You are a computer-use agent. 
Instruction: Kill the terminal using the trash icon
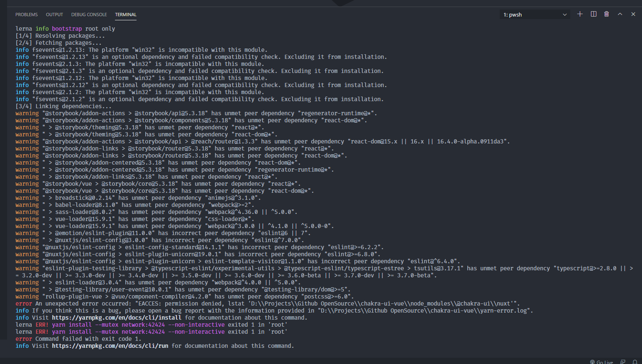pos(606,14)
